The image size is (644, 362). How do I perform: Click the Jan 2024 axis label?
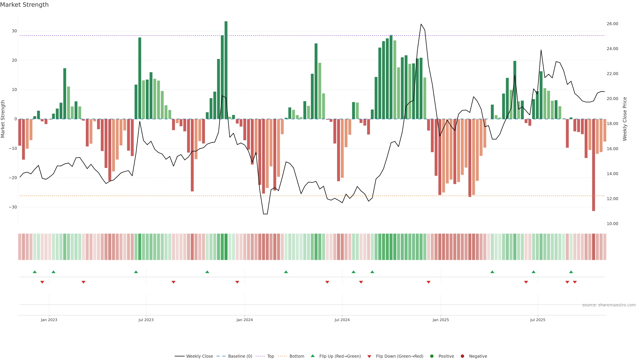pos(245,320)
